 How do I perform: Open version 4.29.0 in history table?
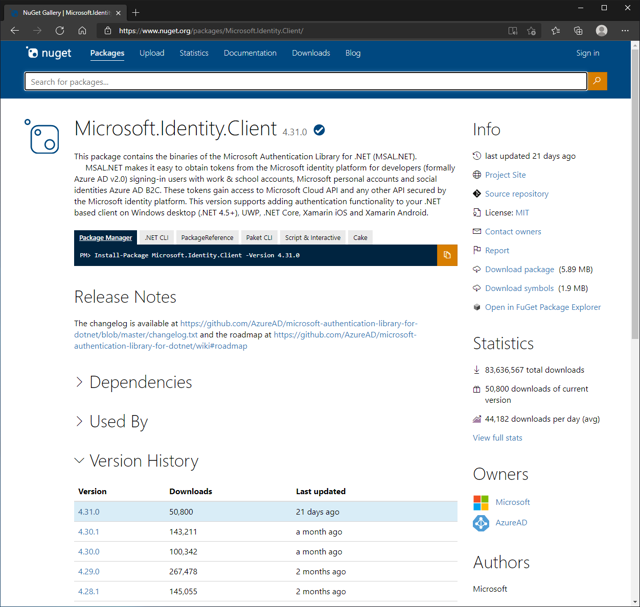[x=89, y=571]
